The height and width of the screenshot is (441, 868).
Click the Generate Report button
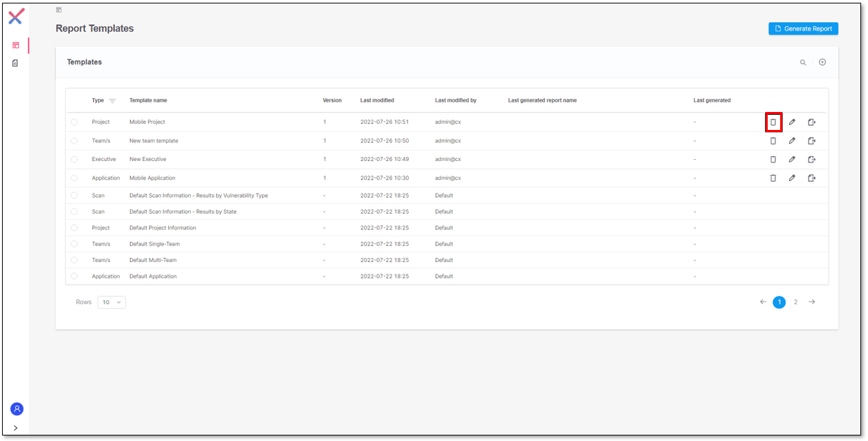click(x=803, y=29)
